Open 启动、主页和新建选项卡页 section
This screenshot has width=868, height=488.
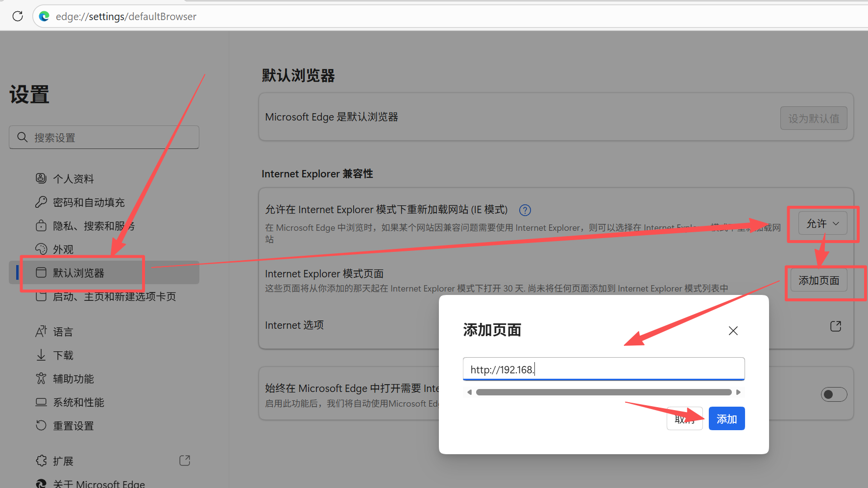pyautogui.click(x=114, y=296)
